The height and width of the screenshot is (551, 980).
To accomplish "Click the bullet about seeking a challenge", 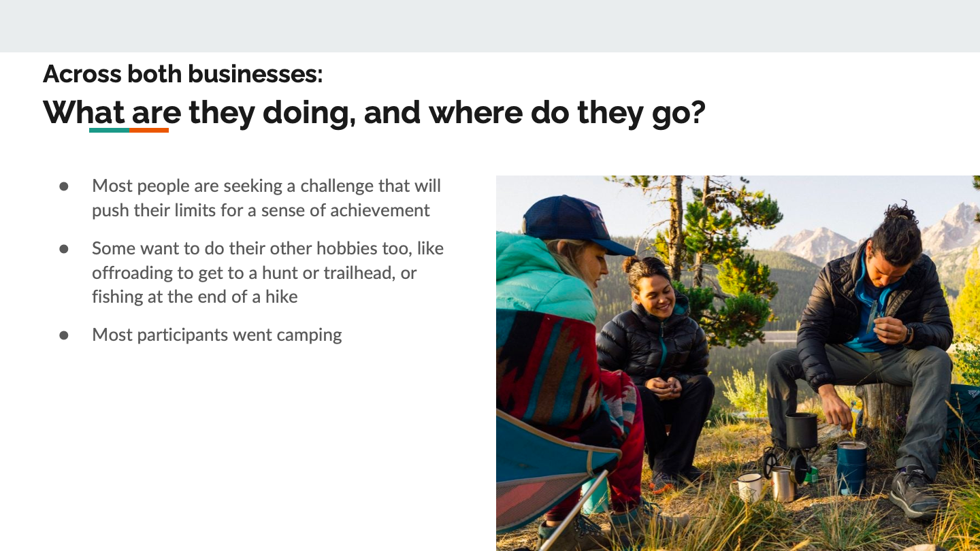I will [x=267, y=198].
